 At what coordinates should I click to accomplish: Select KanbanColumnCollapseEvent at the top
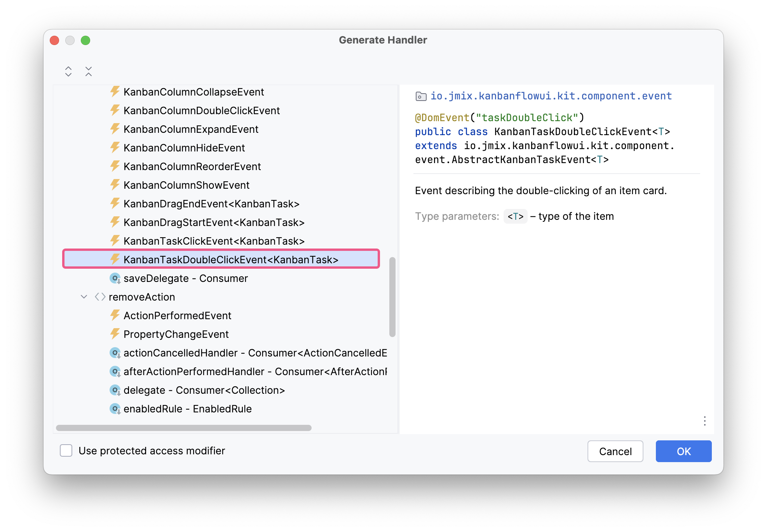click(x=193, y=92)
